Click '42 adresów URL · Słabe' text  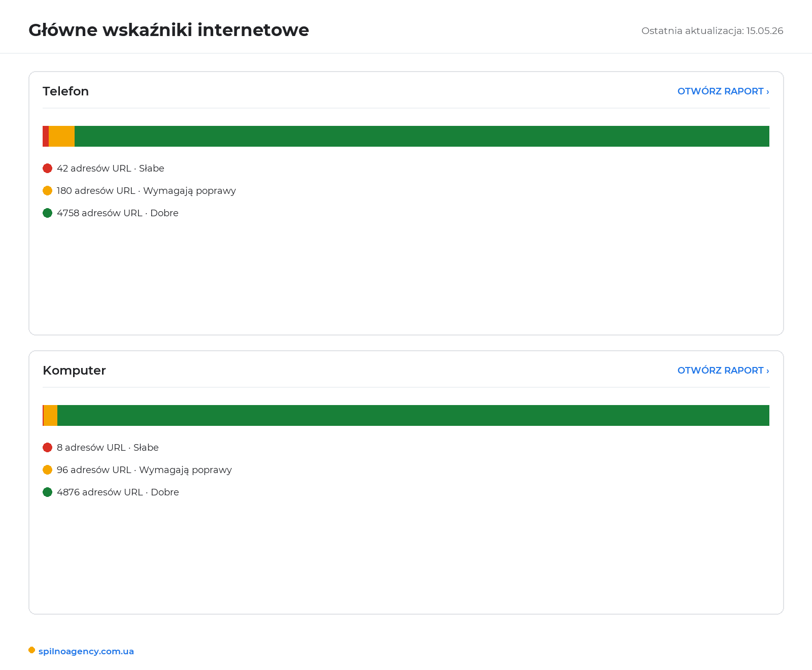(x=111, y=169)
